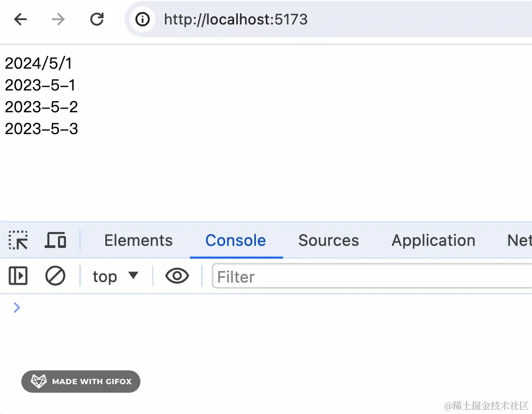Reload the localhost page
532x414 pixels.
pos(97,19)
